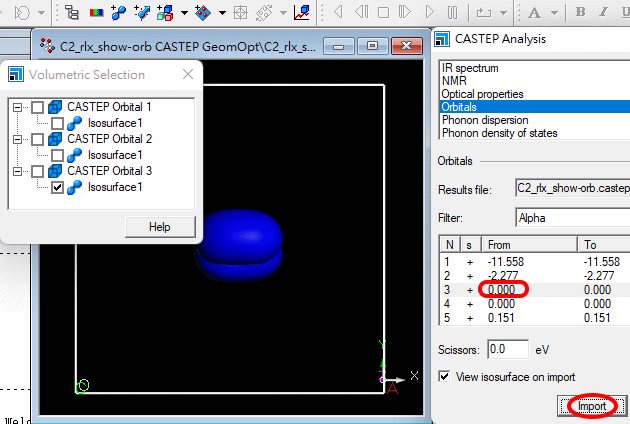Open the Filter dropdown showing Alpha
Screen dimensions: 630x424
pos(571,217)
